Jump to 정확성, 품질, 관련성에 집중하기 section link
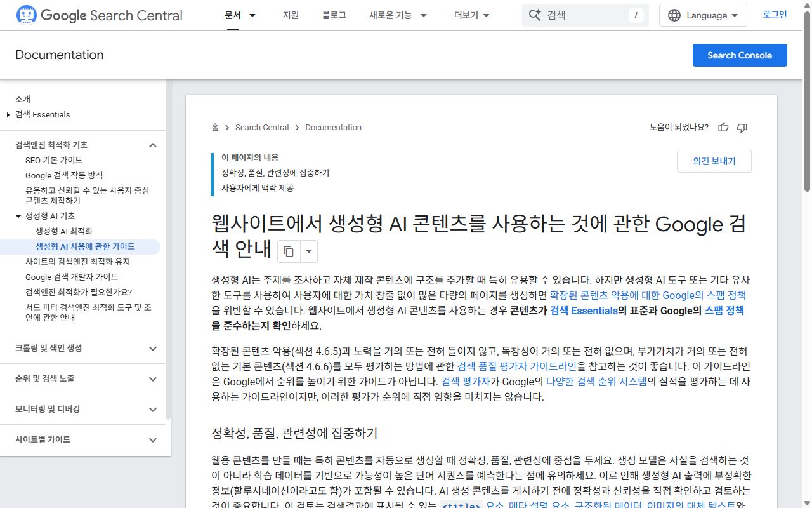 pyautogui.click(x=275, y=173)
